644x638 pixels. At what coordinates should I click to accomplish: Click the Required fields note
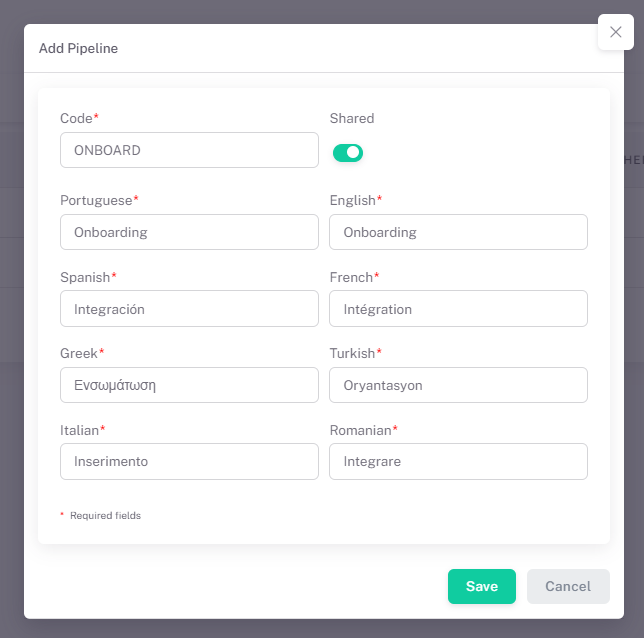105,516
